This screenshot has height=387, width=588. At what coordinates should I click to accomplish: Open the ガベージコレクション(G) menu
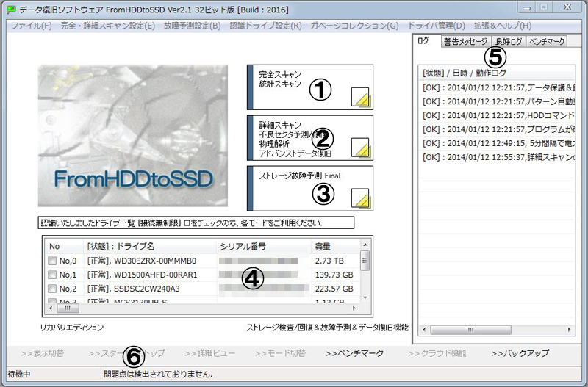pos(354,26)
